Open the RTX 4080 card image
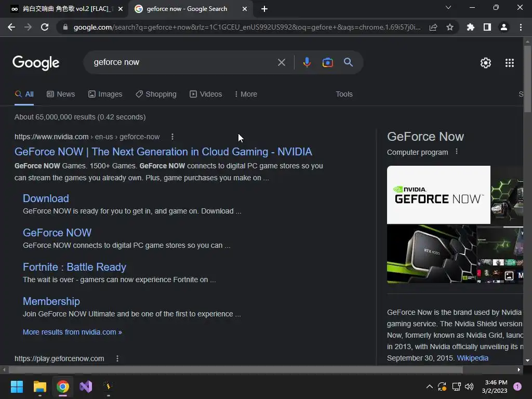 [x=432, y=254]
